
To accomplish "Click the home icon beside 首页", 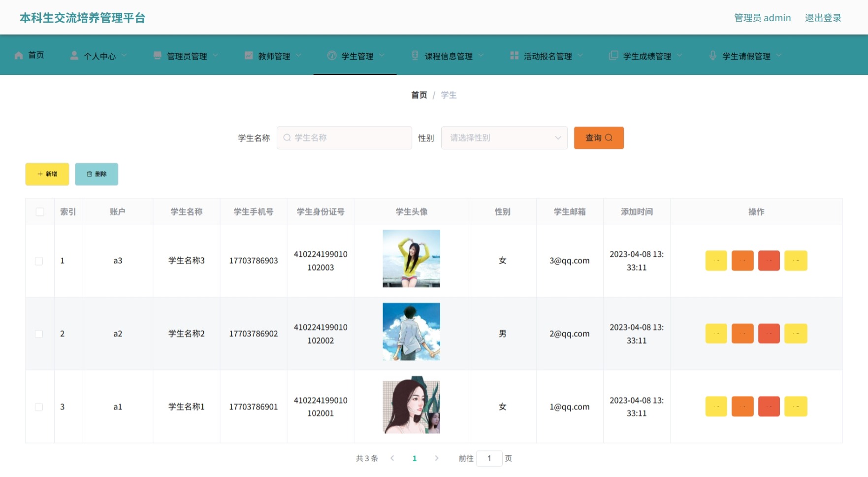I will click(19, 55).
